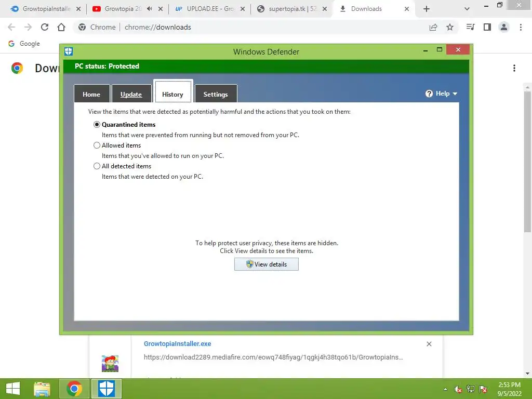Minimize the Windows Defender window
The height and width of the screenshot is (399, 532).
pos(425,50)
